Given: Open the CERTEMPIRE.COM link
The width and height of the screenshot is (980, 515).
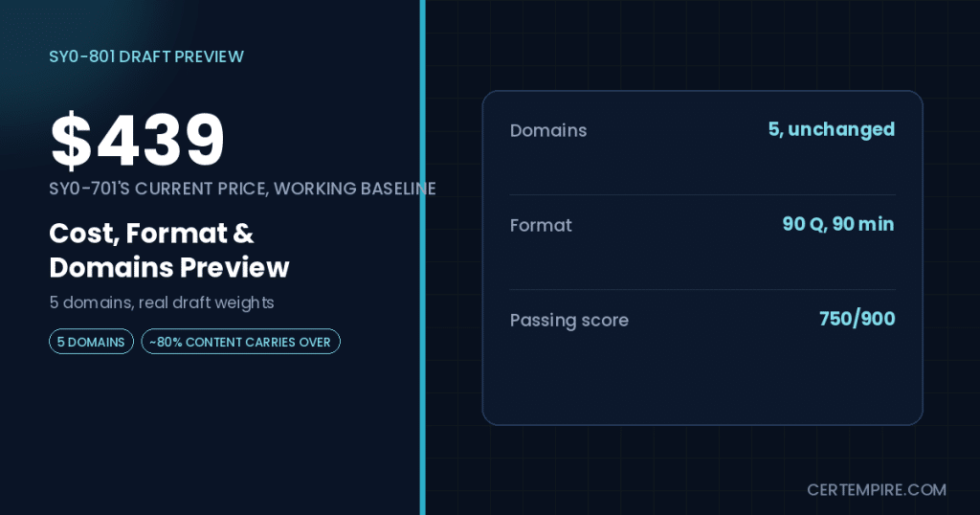Looking at the screenshot, I should [877, 490].
